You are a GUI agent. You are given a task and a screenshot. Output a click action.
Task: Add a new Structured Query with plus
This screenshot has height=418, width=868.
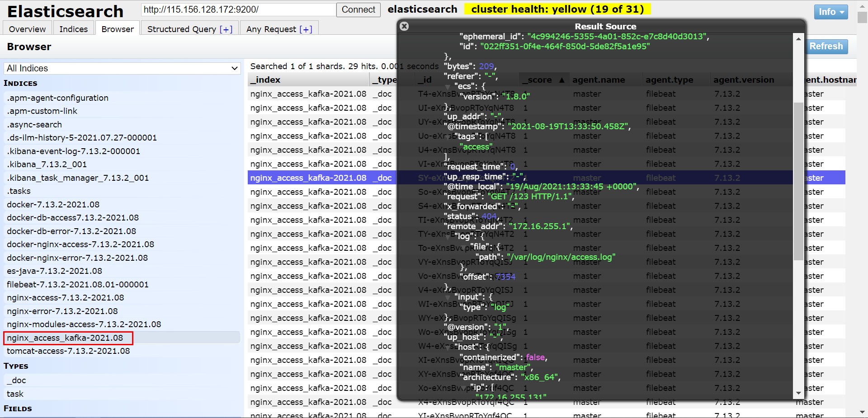[x=226, y=29]
